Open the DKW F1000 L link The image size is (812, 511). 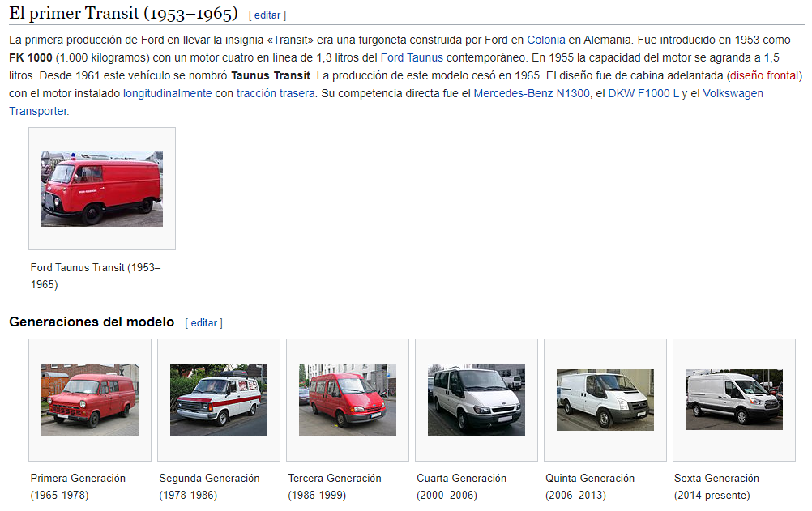(643, 93)
